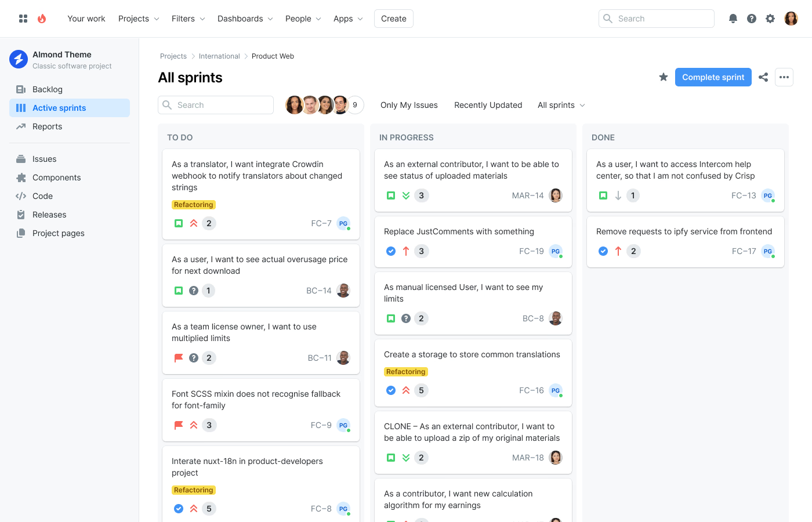Click the Complete sprint button
This screenshot has width=812, height=522.
(713, 77)
